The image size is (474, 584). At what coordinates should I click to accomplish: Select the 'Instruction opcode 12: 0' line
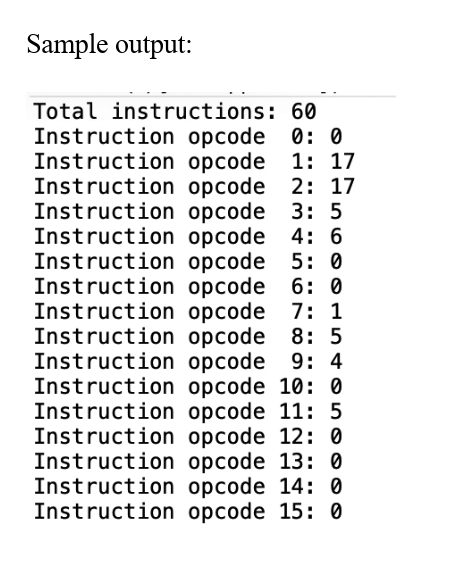point(188,436)
